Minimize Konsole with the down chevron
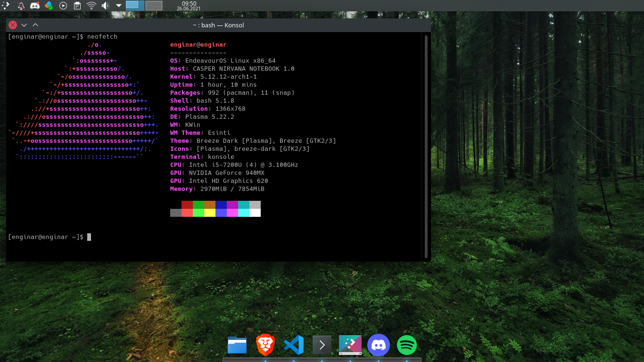 pos(24,25)
